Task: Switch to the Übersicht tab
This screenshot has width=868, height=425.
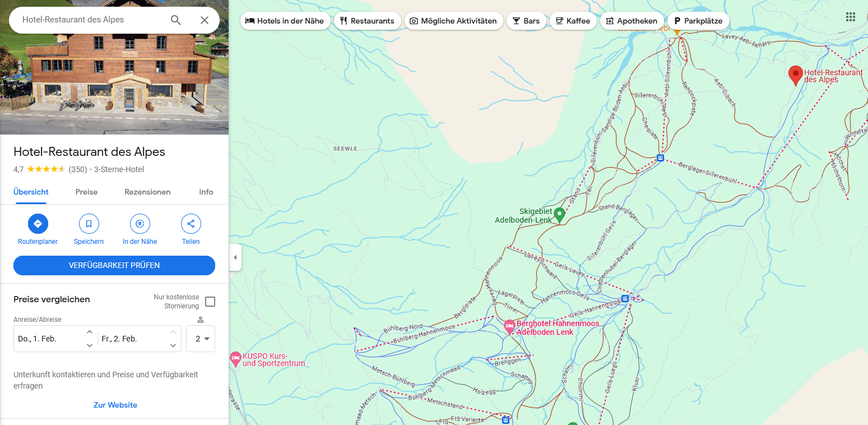Action: point(31,192)
